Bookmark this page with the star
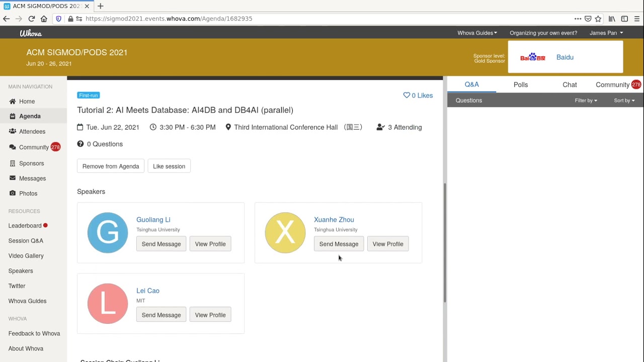Screen dimensions: 644x362 [598, 19]
